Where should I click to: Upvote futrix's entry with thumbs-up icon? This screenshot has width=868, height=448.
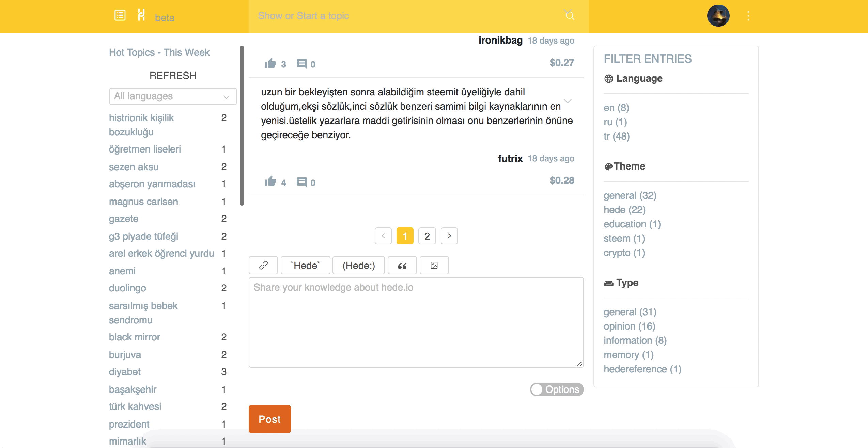[270, 181]
